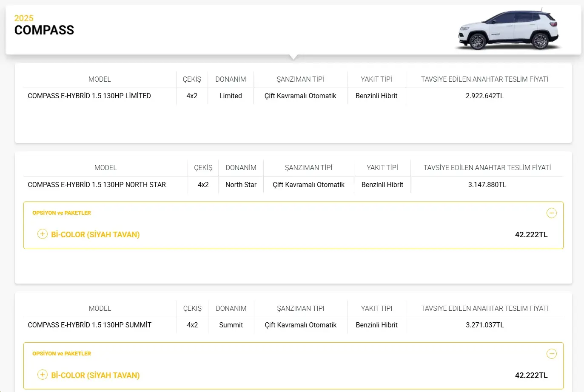Click 4x2 value in Limited row
This screenshot has height=392, width=584.
tap(192, 96)
